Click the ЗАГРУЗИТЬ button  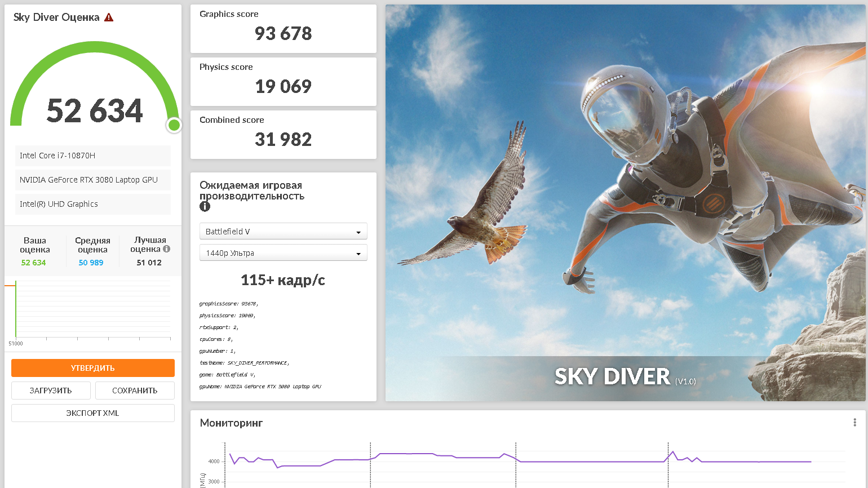(51, 391)
